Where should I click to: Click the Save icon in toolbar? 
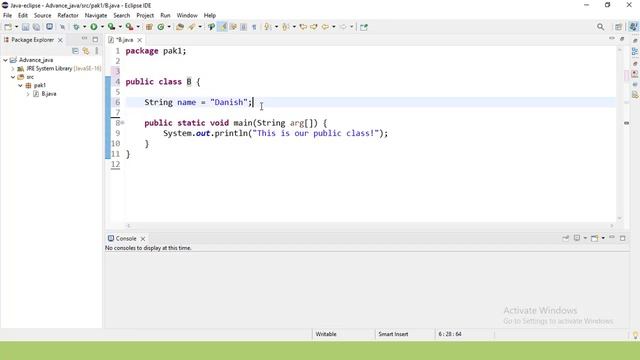(x=25, y=27)
